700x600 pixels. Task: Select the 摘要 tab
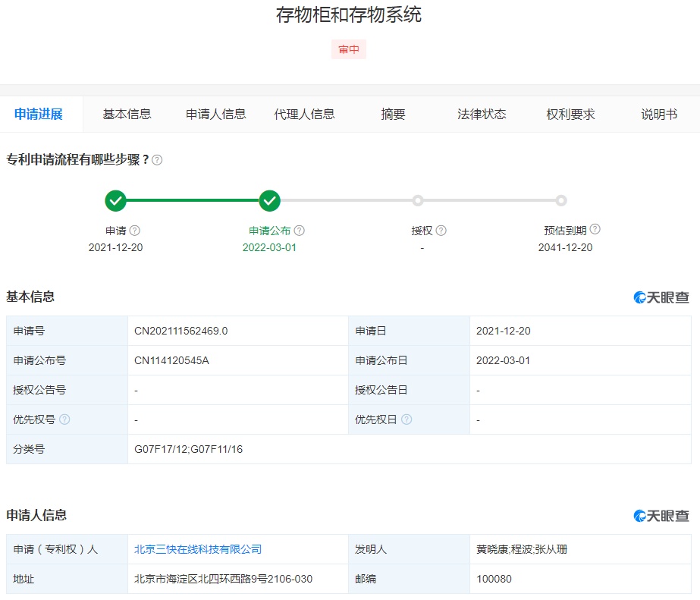click(x=393, y=115)
